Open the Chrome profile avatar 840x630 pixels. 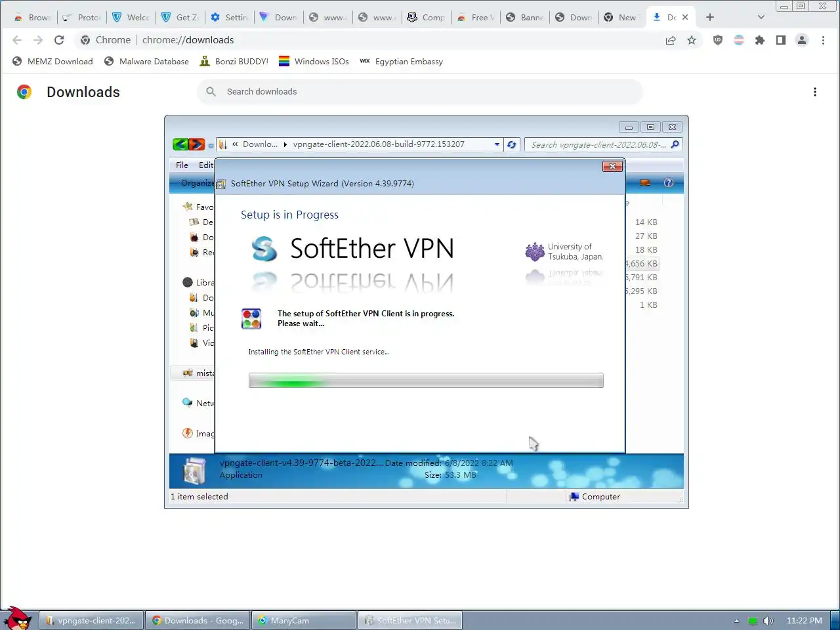pos(802,40)
